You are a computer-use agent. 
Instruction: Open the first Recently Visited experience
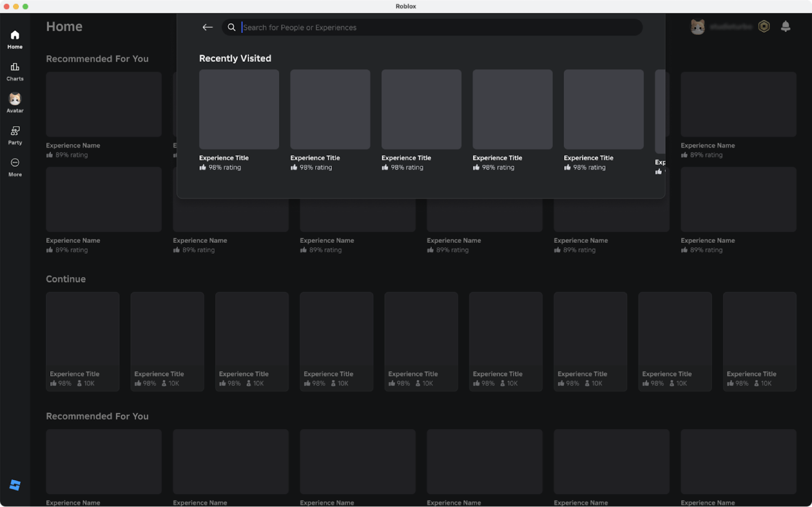238,109
